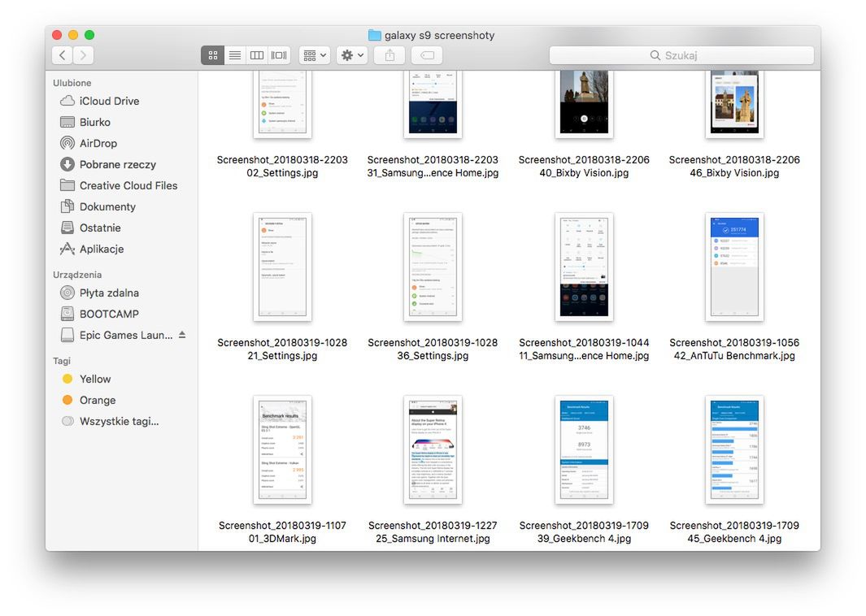Select the 3DMark screenshot thumbnail
Screen dimensions: 866x616
(x=282, y=449)
